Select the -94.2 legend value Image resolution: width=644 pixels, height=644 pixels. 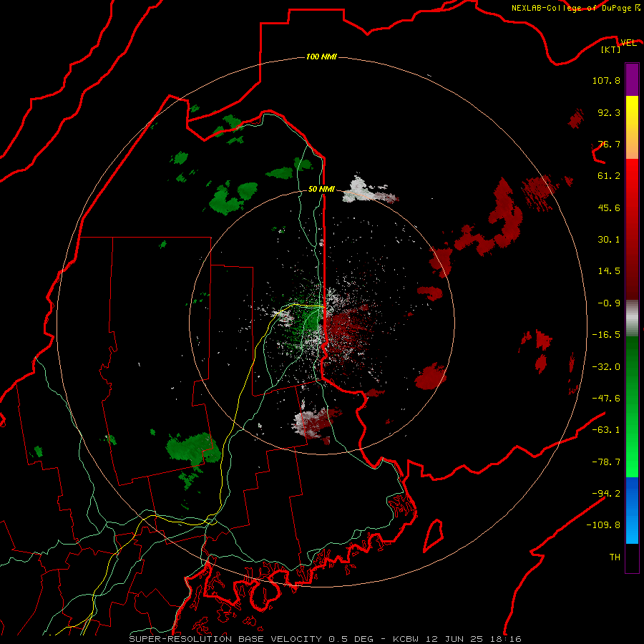pos(606,493)
